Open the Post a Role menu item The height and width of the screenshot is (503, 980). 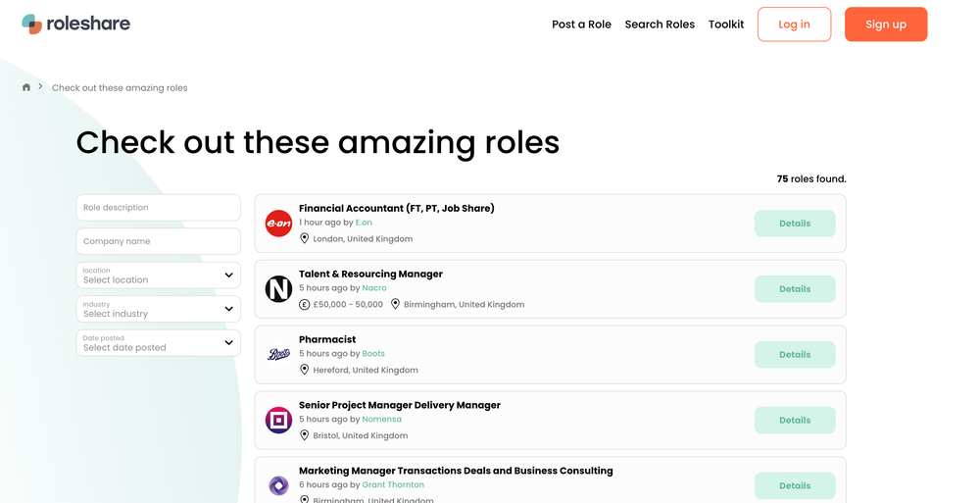[581, 25]
